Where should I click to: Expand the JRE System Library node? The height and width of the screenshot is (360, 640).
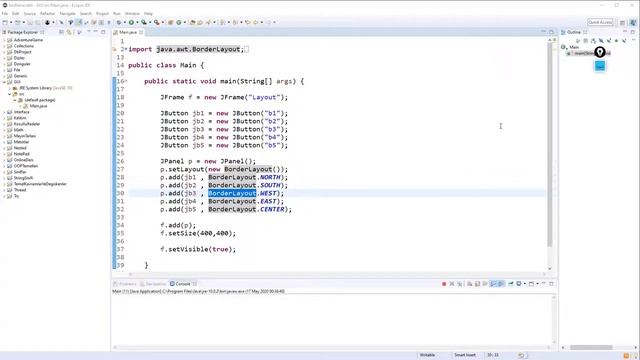pyautogui.click(x=10, y=88)
